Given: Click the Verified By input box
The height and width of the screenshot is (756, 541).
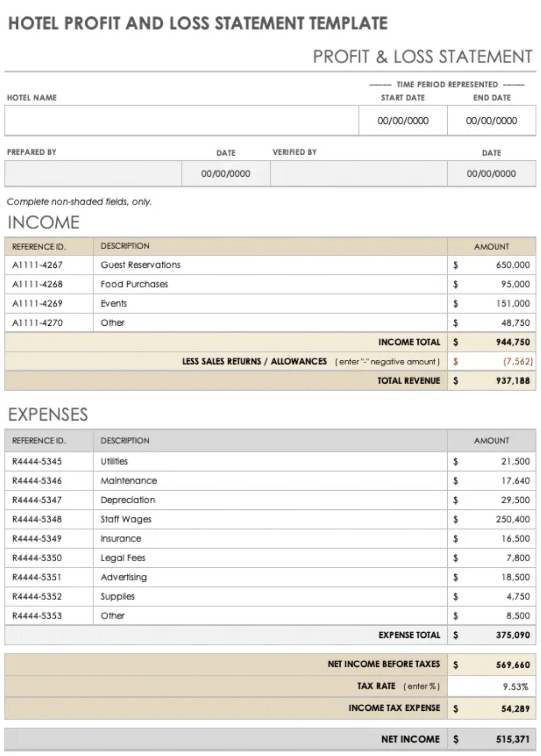Looking at the screenshot, I should click(x=358, y=174).
